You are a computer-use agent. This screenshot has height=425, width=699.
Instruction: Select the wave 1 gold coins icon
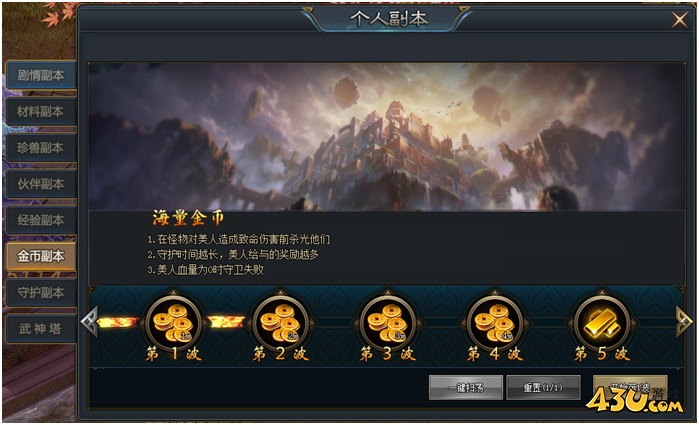173,323
